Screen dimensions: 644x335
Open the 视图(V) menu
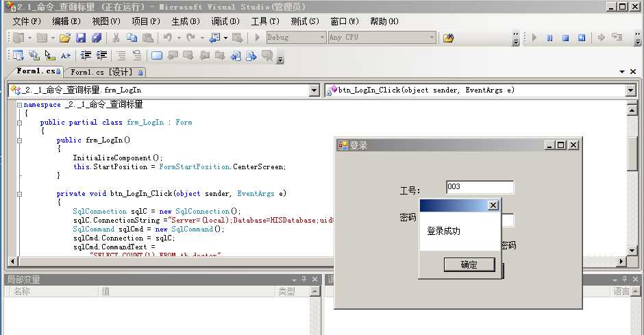[x=106, y=21]
